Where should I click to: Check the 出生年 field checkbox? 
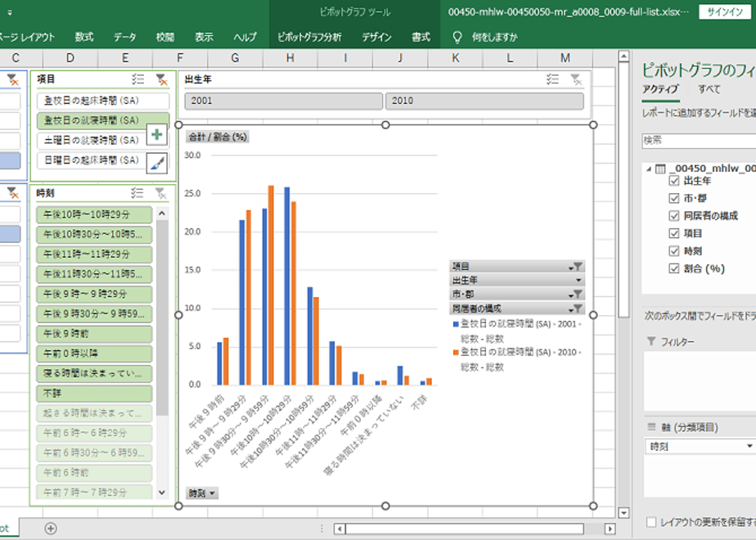[674, 181]
